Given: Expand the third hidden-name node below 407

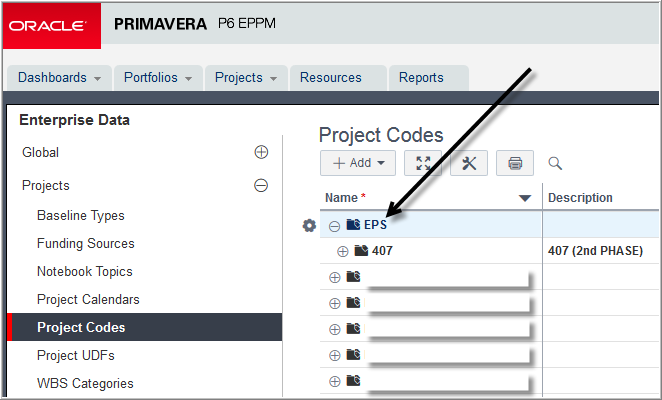Looking at the screenshot, I should [x=335, y=329].
